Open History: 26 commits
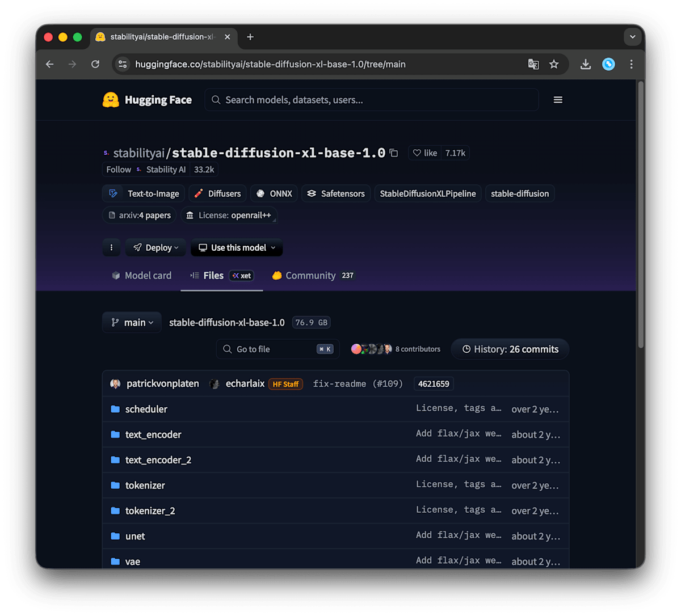Screen dimensions: 681x616 (510, 349)
